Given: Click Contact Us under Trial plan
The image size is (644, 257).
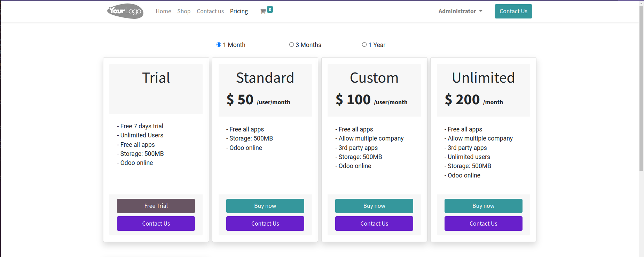Looking at the screenshot, I should click(156, 224).
